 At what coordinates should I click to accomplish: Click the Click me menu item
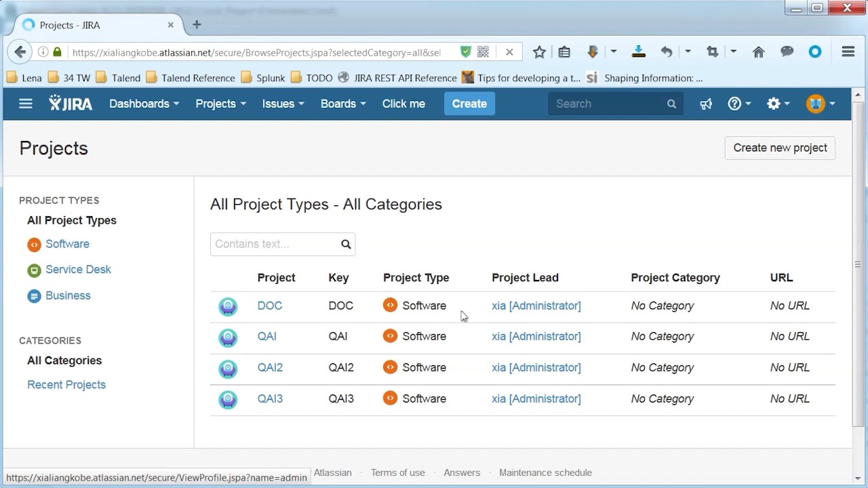coord(403,104)
